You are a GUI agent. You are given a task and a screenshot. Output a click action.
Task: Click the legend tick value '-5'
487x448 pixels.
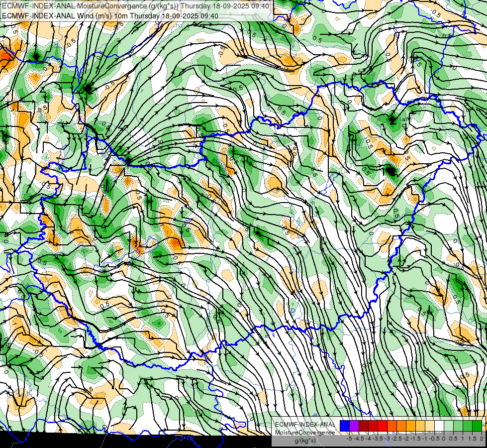pyautogui.click(x=349, y=439)
